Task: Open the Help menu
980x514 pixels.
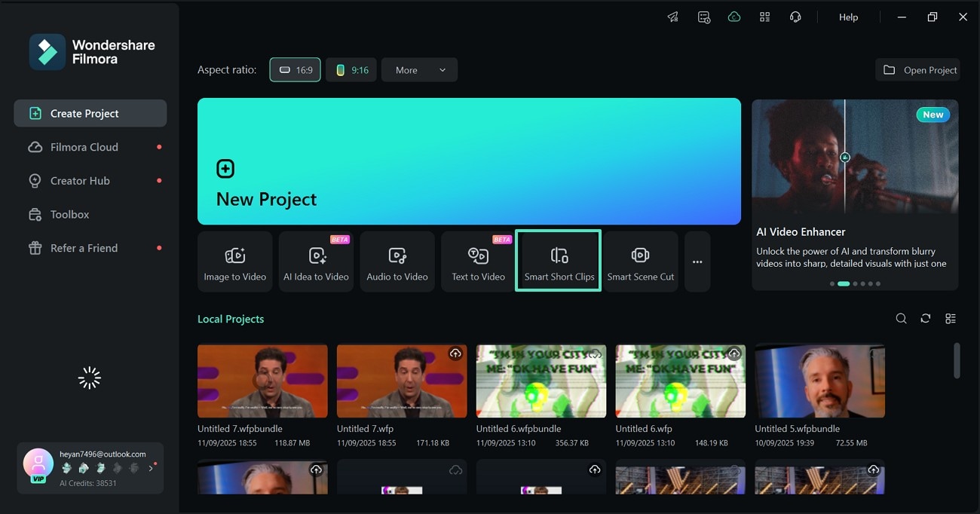Action: pos(849,17)
